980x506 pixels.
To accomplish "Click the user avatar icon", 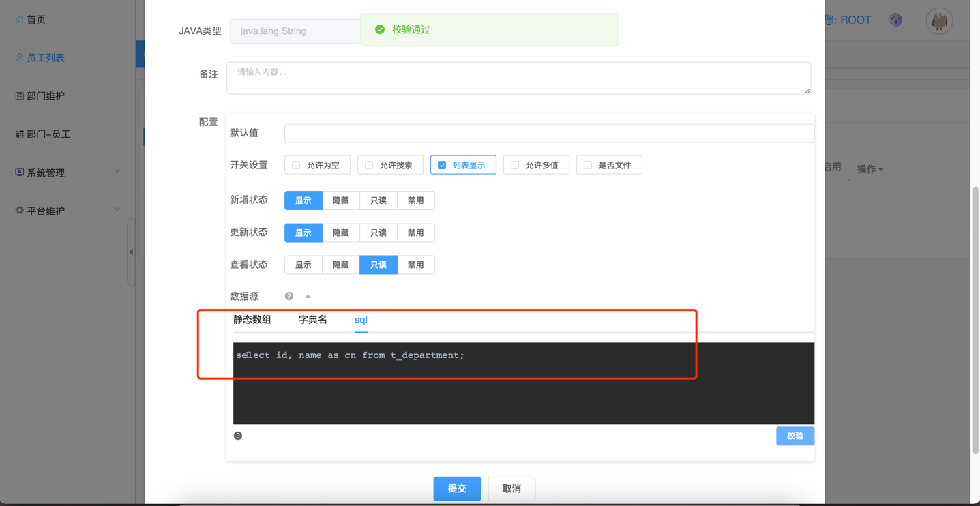I will pos(939,21).
